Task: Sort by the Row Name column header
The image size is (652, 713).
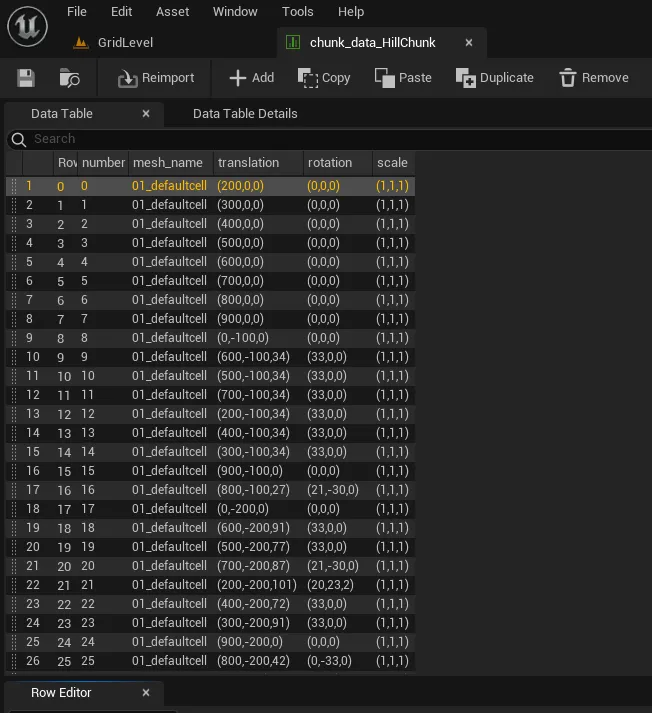Action: (66, 163)
